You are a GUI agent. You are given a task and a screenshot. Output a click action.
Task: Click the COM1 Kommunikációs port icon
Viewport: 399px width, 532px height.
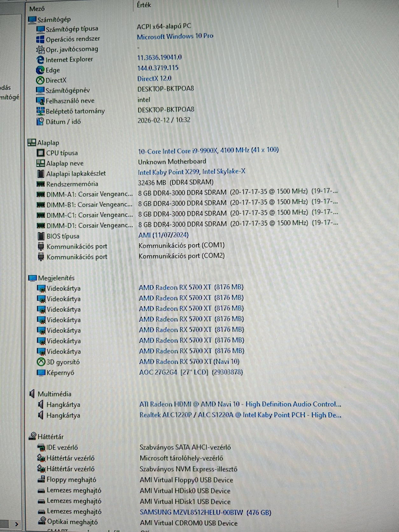click(41, 246)
